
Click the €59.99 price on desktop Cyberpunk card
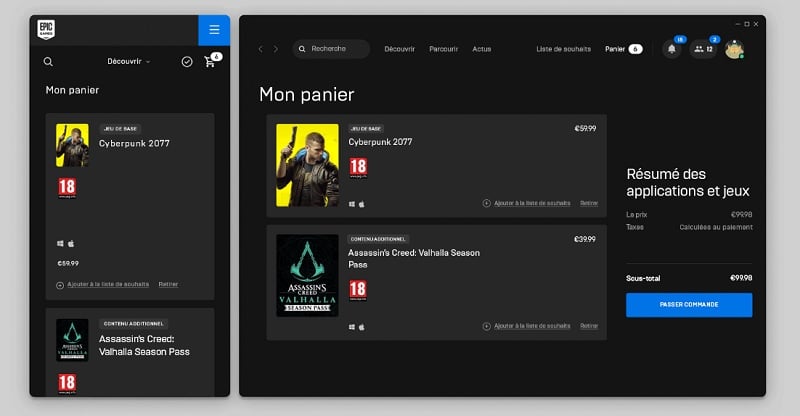585,129
